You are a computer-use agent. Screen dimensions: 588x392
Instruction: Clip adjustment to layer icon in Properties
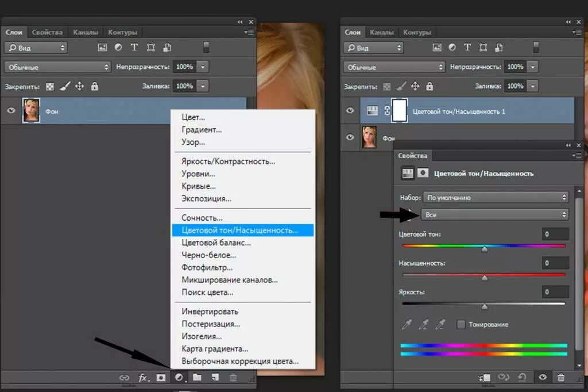click(x=484, y=378)
